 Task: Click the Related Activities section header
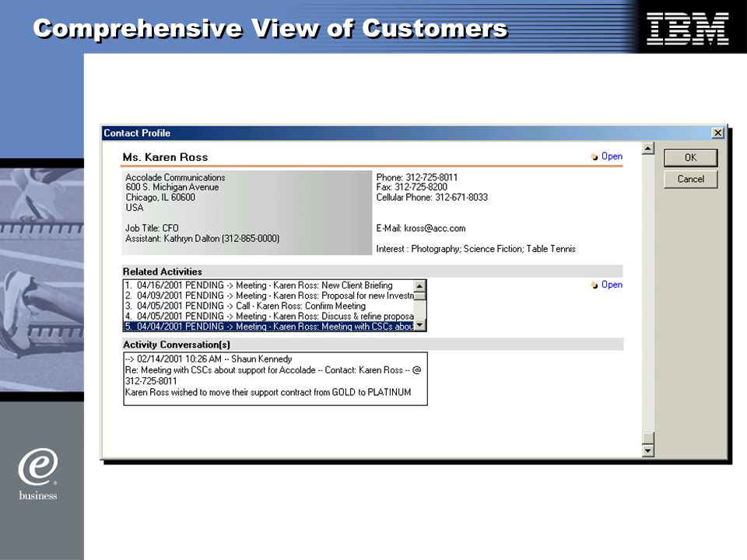point(372,271)
